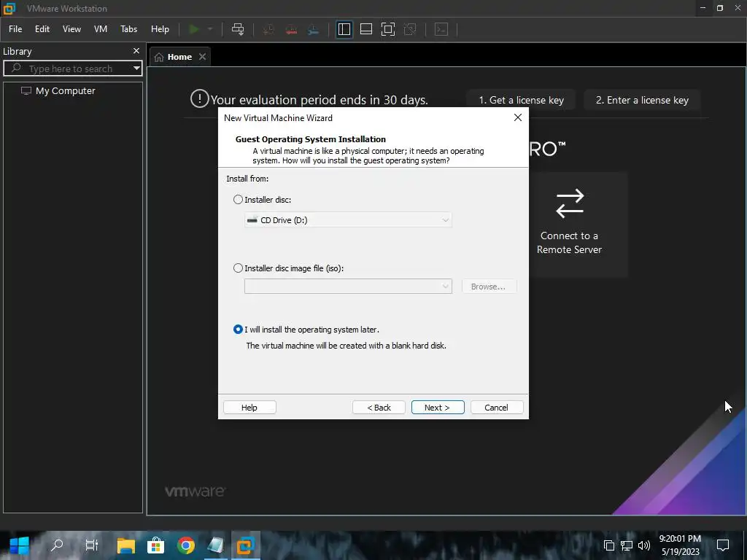The image size is (747, 560).
Task: Open the Windows Start menu
Action: pos(20,545)
